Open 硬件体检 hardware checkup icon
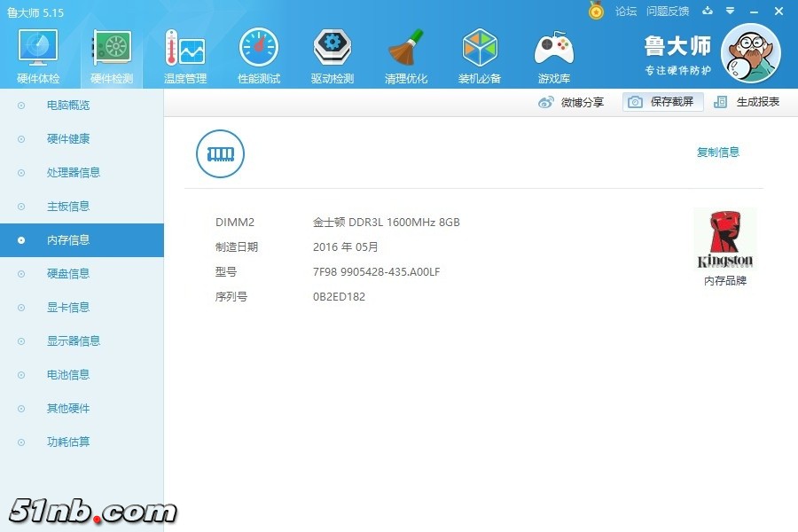798x532 pixels. point(38,49)
